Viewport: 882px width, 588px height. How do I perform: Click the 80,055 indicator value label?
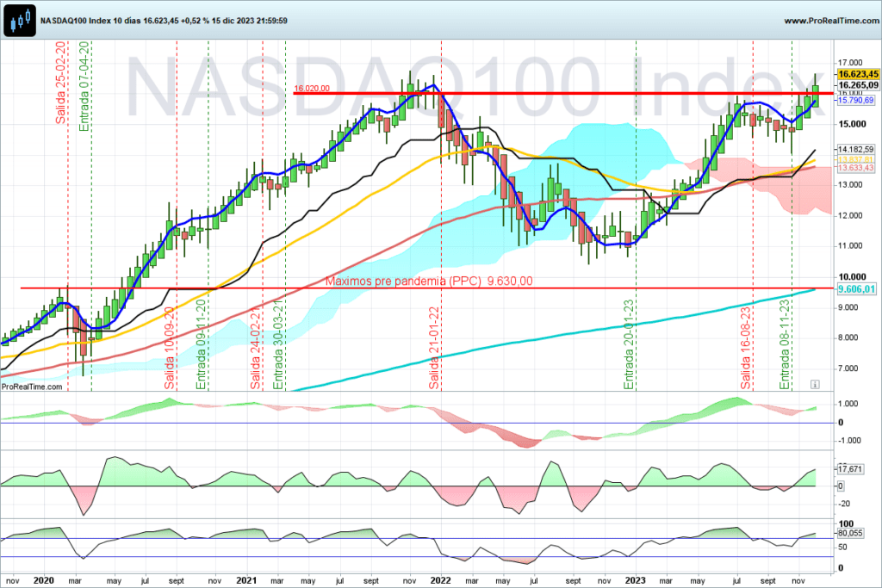point(850,533)
